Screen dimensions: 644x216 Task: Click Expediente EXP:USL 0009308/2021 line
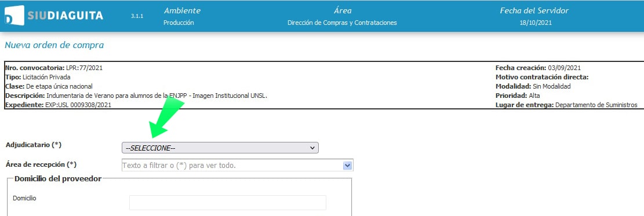click(x=58, y=105)
